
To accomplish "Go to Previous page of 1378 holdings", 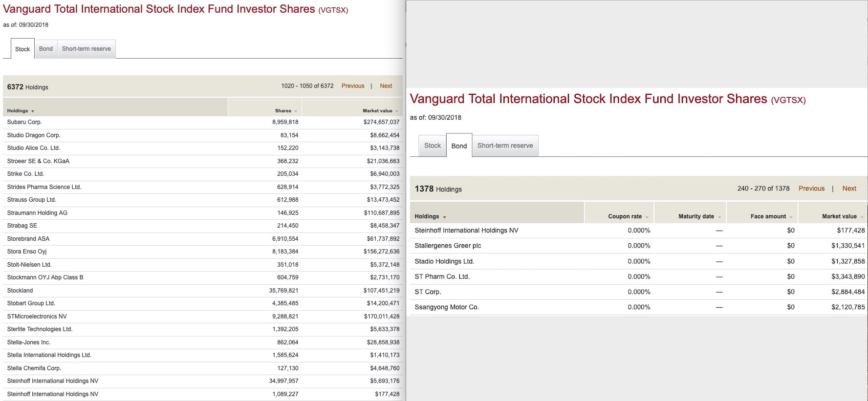I will tap(811, 189).
